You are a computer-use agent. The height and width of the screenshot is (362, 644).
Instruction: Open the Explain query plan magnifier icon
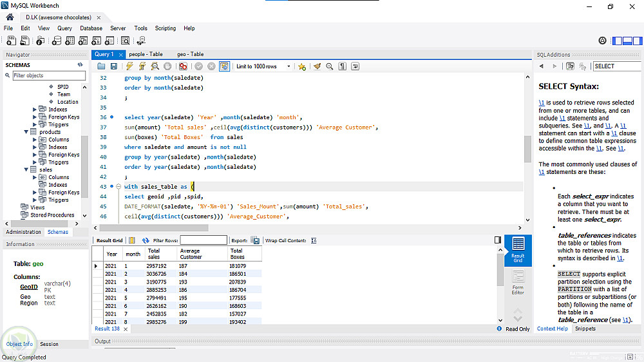tap(155, 66)
